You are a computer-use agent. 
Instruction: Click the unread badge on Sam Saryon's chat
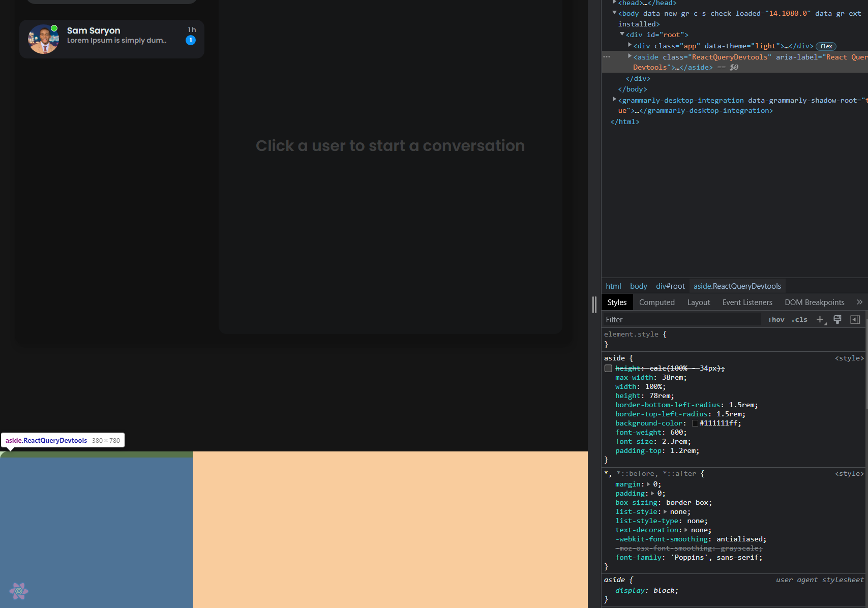coord(191,40)
